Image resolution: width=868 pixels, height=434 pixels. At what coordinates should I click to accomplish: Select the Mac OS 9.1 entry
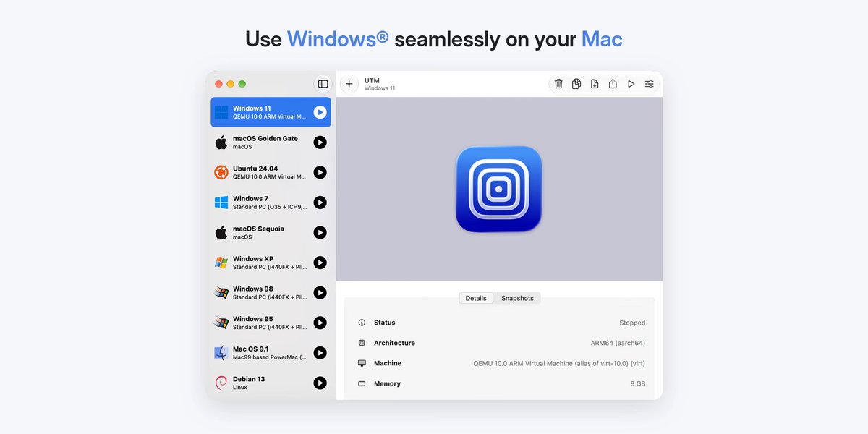(271, 353)
